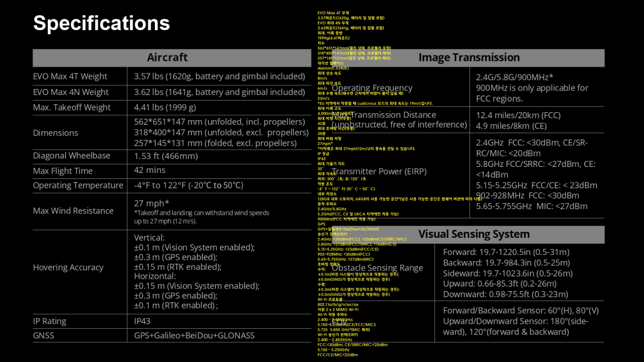644x362 pixels.
Task: Select "562*651*147 mm (unfolded, incl. propellers)" line
Action: click(x=219, y=122)
